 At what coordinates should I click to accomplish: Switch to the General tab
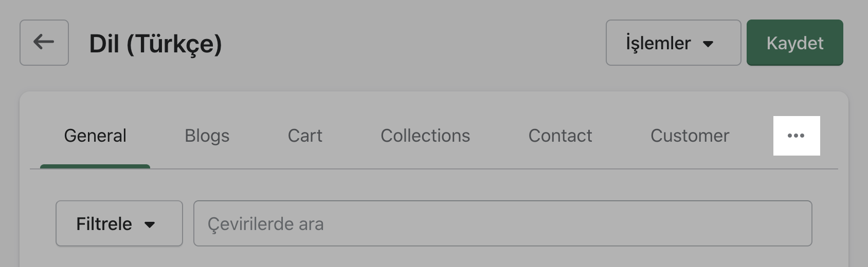95,136
